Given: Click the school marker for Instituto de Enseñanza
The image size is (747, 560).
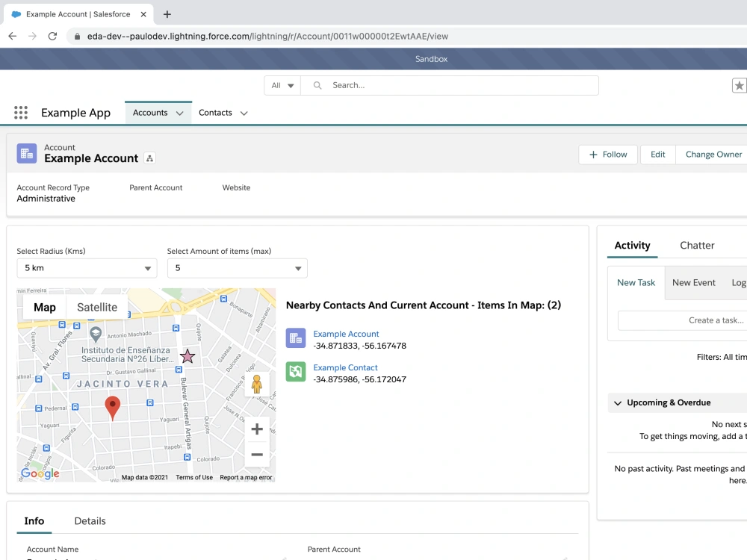Looking at the screenshot, I should tap(96, 335).
